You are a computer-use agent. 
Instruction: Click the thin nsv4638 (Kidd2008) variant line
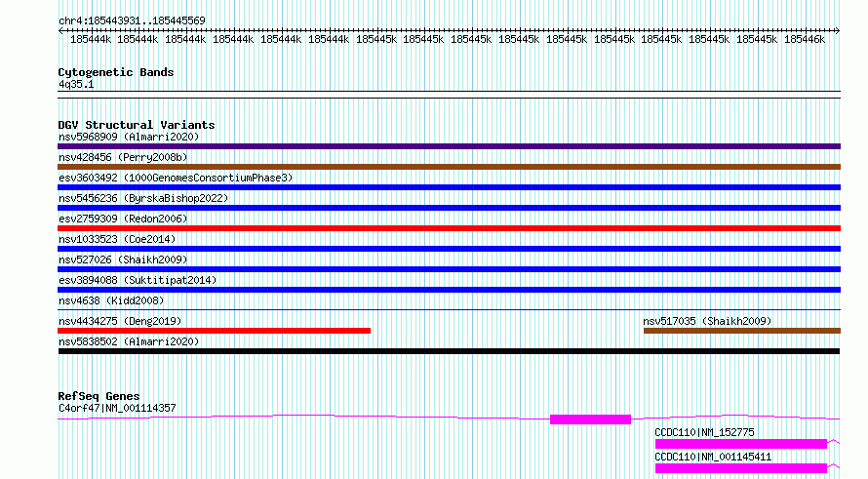(x=449, y=309)
